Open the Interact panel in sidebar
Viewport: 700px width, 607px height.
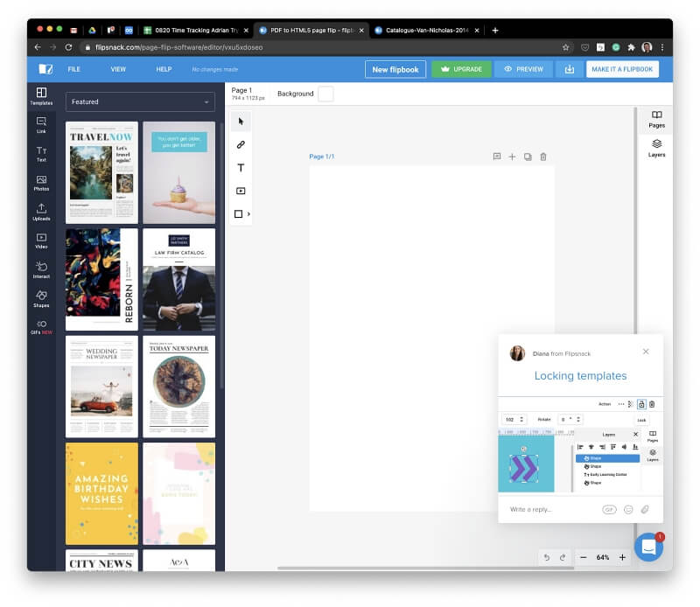(x=41, y=270)
